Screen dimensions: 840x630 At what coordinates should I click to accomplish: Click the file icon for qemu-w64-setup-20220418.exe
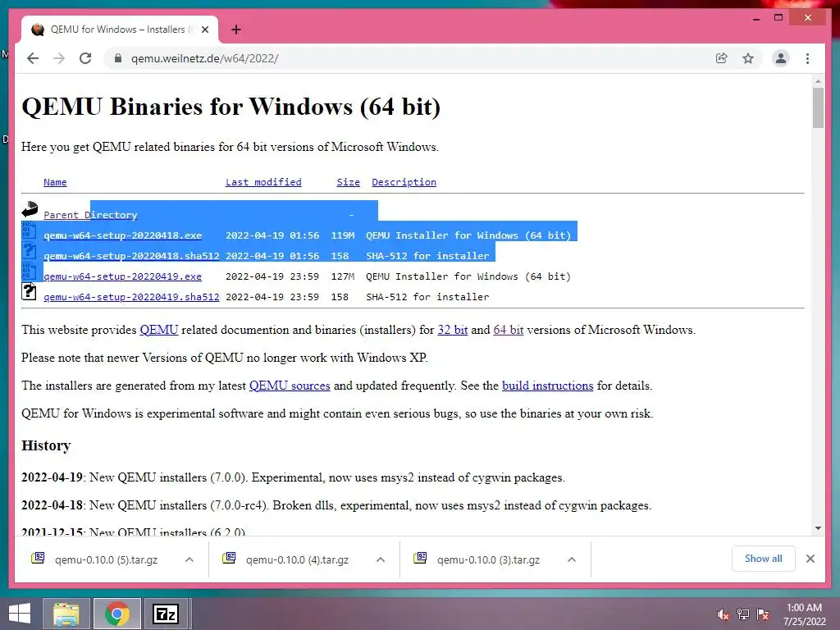29,231
